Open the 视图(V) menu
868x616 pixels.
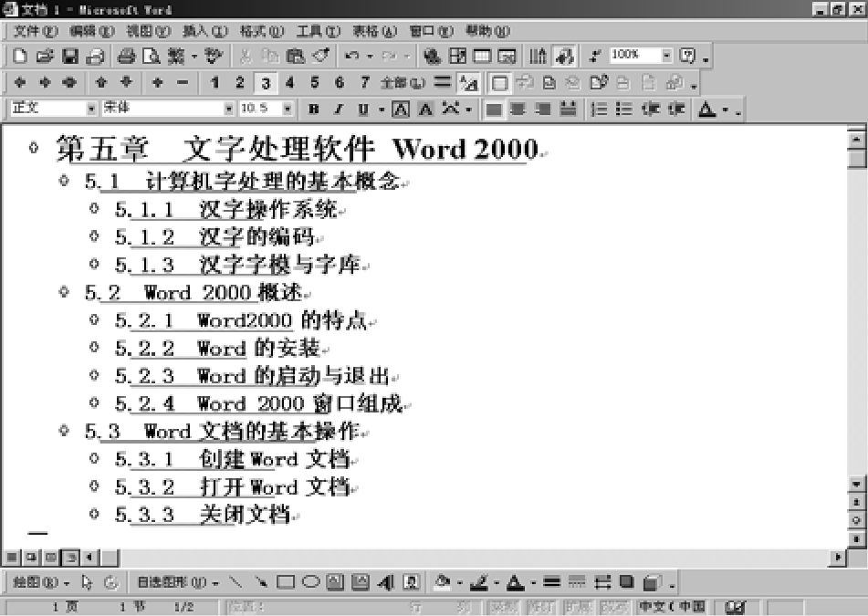[149, 31]
